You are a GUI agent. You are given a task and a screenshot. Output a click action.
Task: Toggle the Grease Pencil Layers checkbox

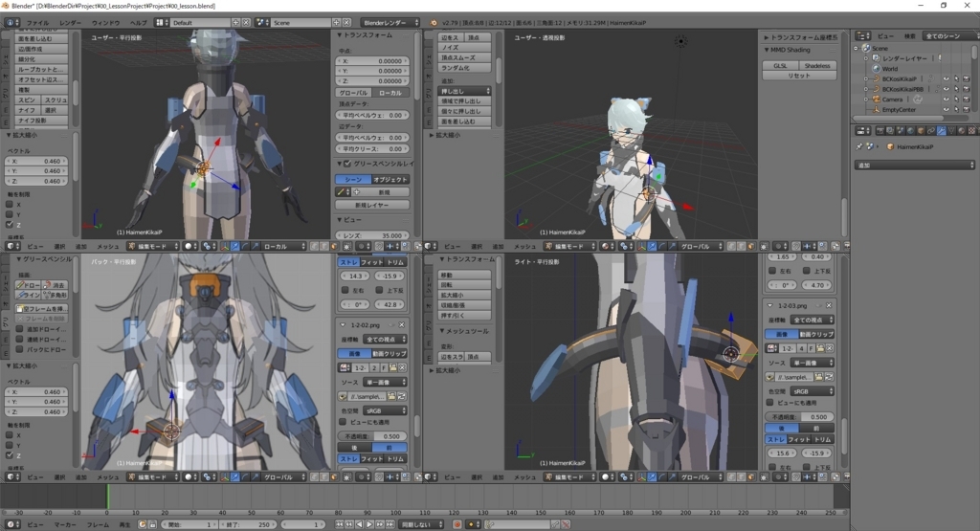pos(347,164)
